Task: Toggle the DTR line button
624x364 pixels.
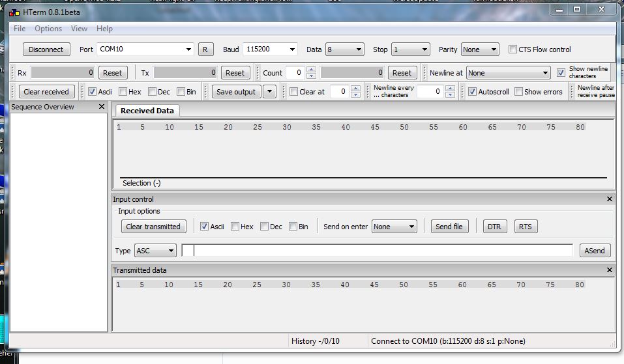Action: coord(495,227)
